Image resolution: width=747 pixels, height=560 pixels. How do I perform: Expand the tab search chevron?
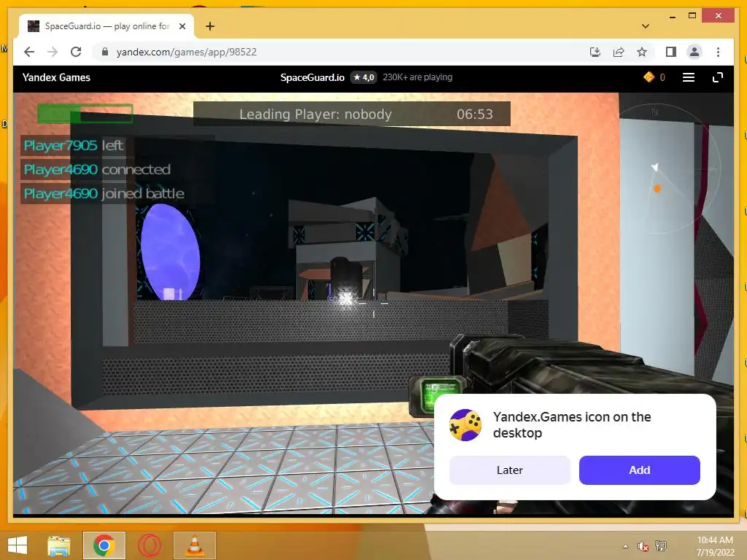pyautogui.click(x=646, y=26)
